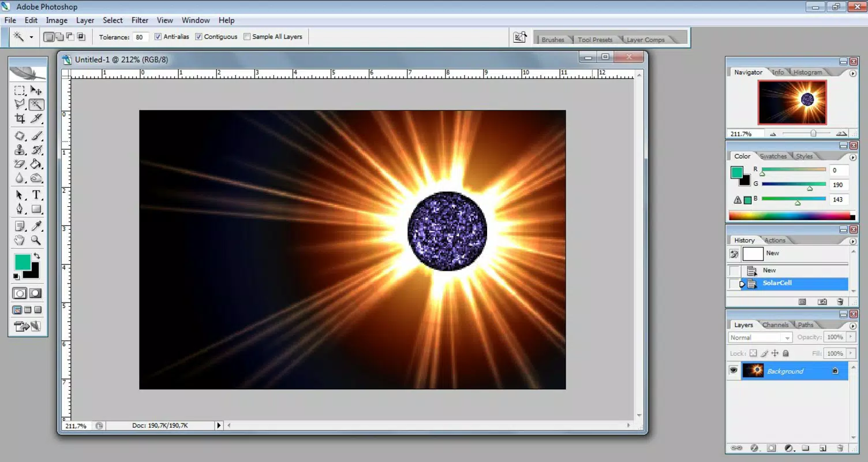Open status bar info popup arrow
Viewport: 868px width, 462px height.
(x=219, y=426)
